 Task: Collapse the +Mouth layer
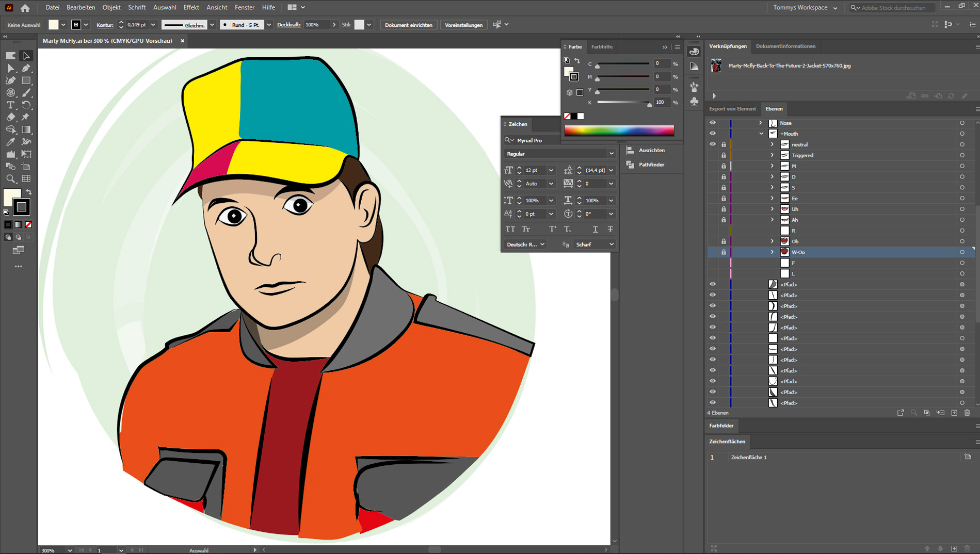tap(761, 134)
